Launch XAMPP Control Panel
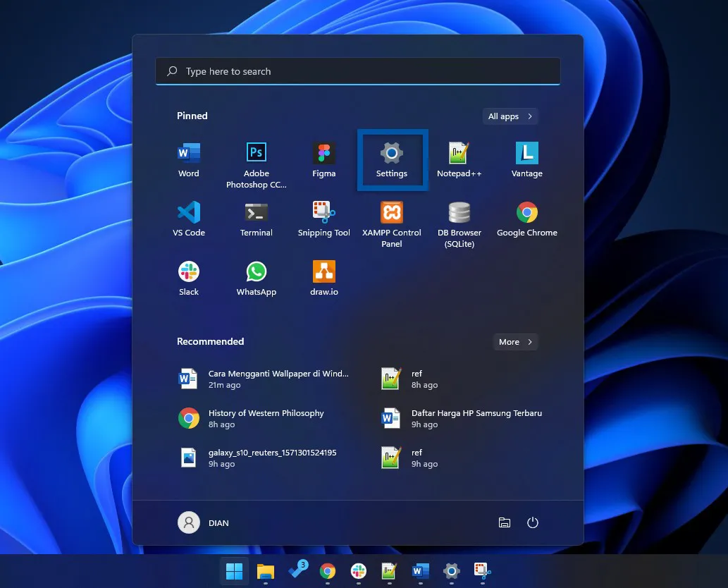The width and height of the screenshot is (728, 588). tap(391, 212)
